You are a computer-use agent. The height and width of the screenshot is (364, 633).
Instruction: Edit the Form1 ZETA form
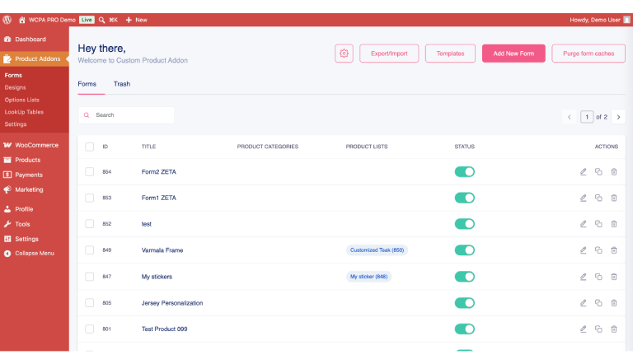pyautogui.click(x=583, y=198)
